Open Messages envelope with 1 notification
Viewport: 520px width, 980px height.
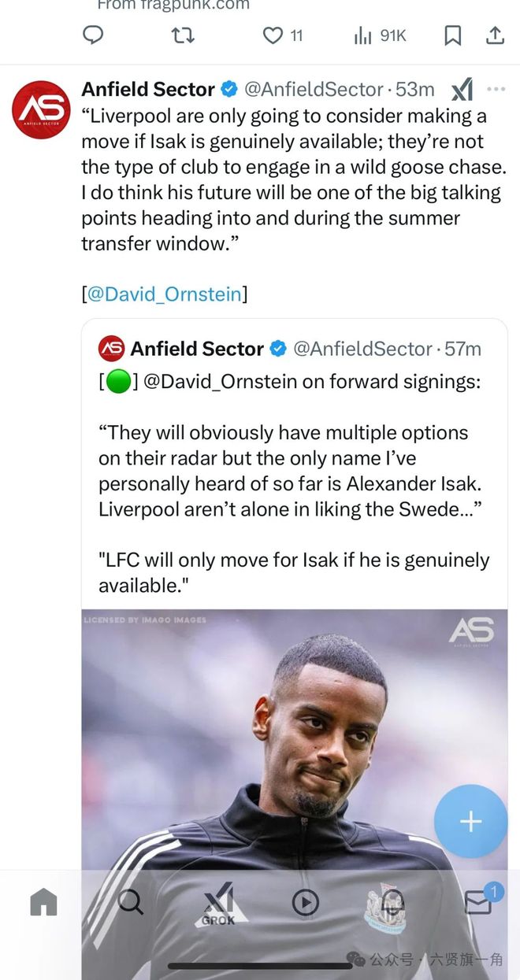[480, 902]
